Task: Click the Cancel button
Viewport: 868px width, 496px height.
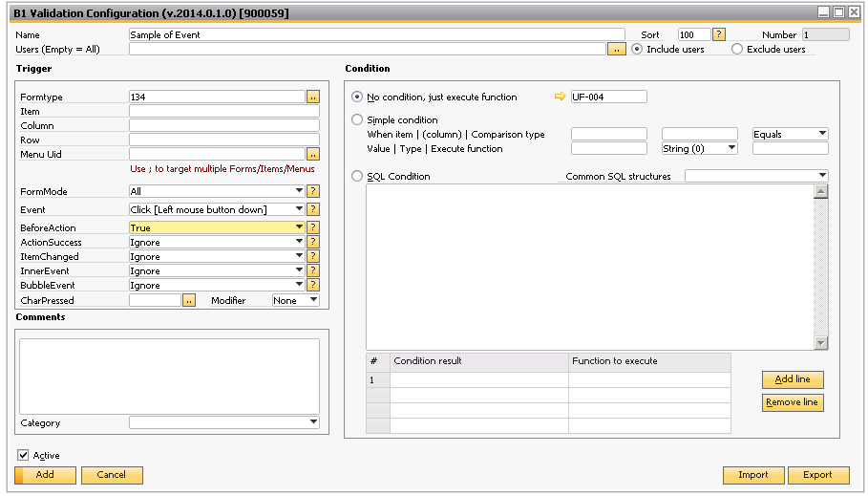Action: (112, 475)
